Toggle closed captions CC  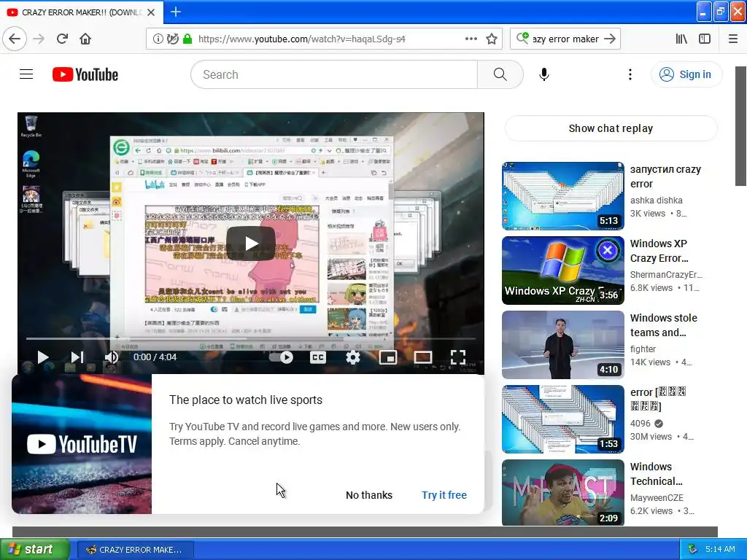pos(318,357)
